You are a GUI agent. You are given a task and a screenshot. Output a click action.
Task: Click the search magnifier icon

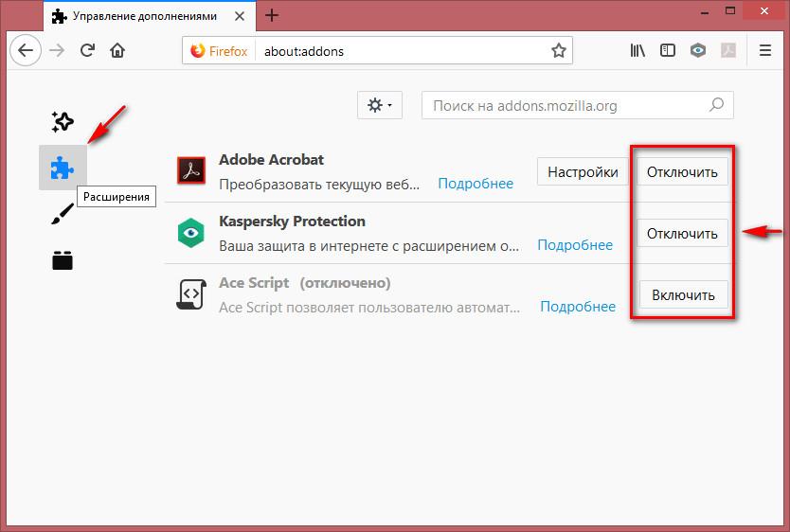(x=716, y=105)
